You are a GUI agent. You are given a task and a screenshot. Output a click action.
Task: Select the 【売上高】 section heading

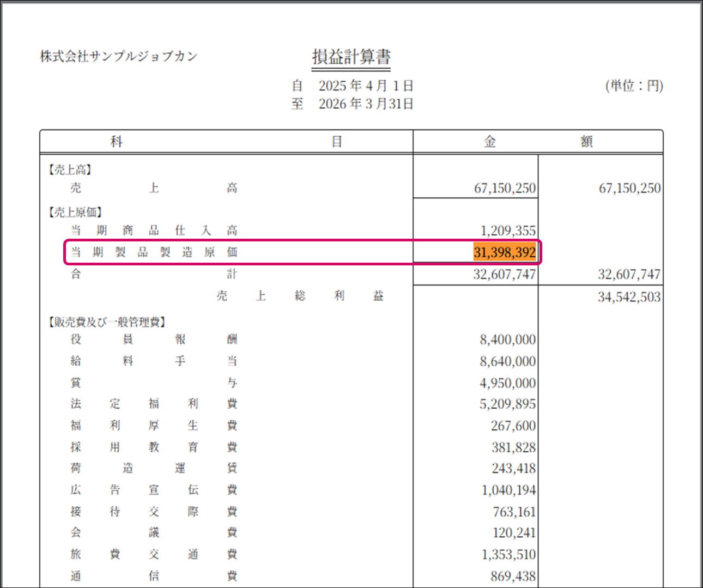(x=70, y=170)
